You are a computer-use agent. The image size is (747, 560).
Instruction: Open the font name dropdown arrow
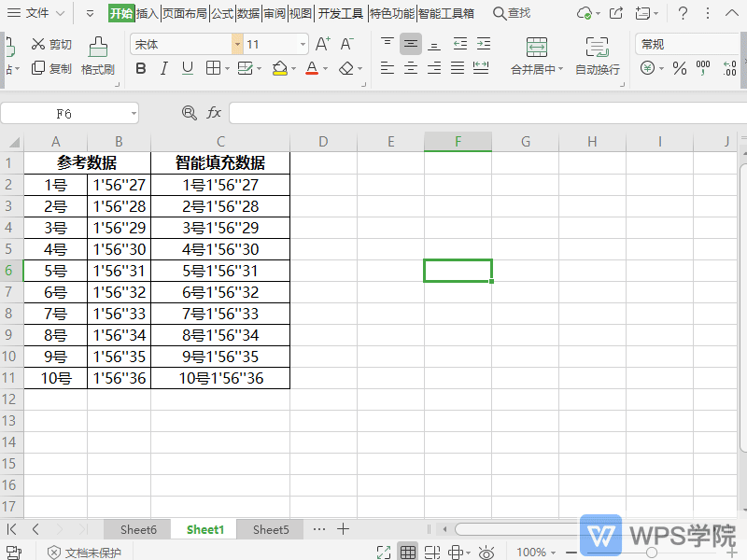pyautogui.click(x=237, y=44)
